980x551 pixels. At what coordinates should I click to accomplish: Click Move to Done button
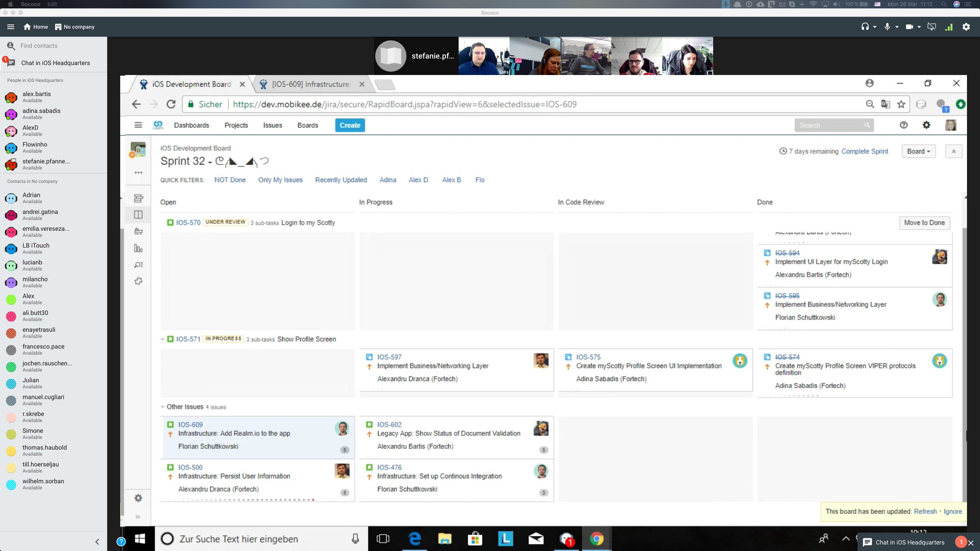pos(924,223)
